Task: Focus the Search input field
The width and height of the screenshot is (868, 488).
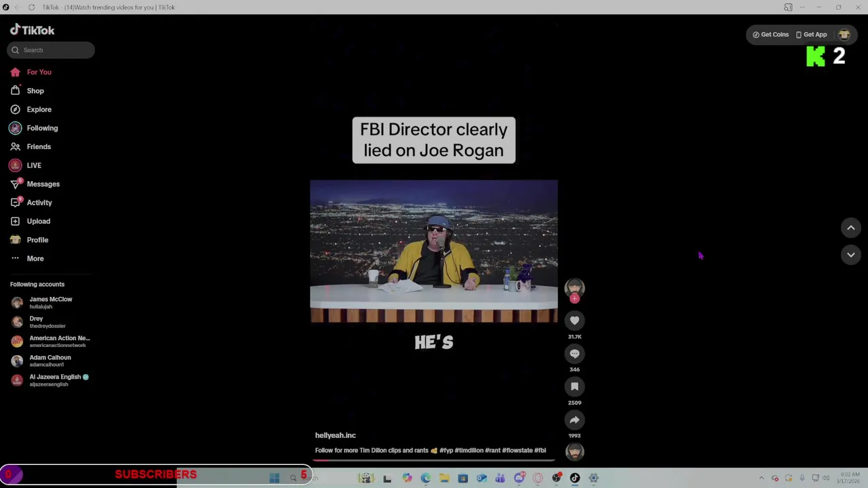Action: (x=51, y=50)
